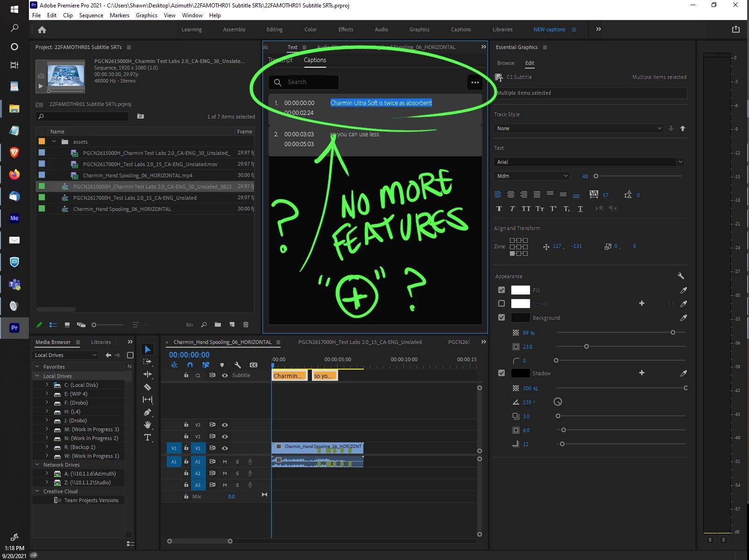Click the New Item icon

click(x=232, y=325)
